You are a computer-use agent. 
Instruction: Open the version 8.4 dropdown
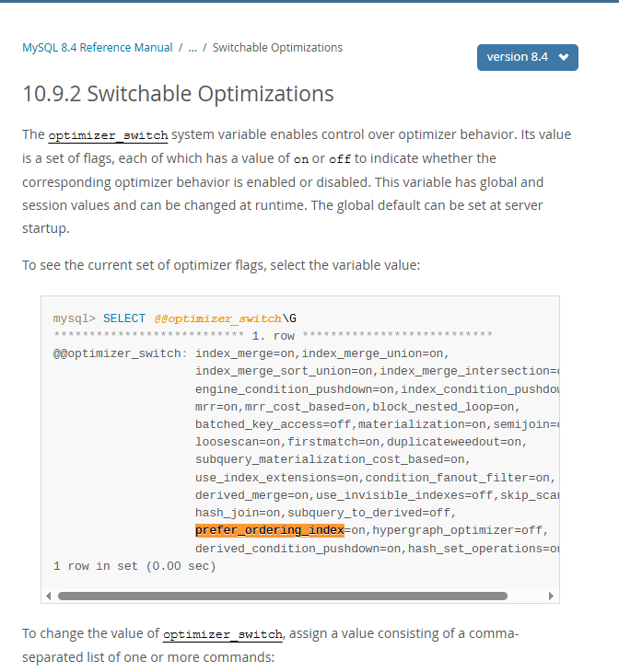[527, 57]
